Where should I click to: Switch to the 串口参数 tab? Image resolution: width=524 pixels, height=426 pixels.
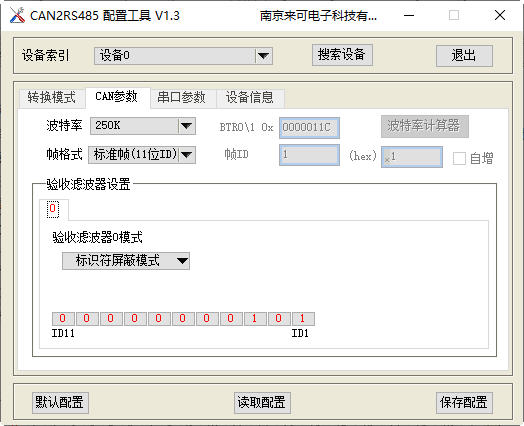pyautogui.click(x=181, y=98)
